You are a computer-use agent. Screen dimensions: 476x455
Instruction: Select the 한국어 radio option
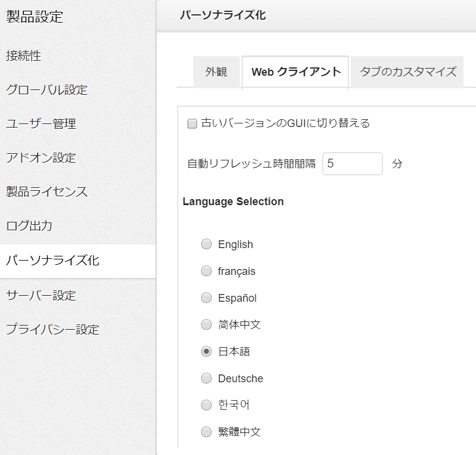[x=206, y=405]
